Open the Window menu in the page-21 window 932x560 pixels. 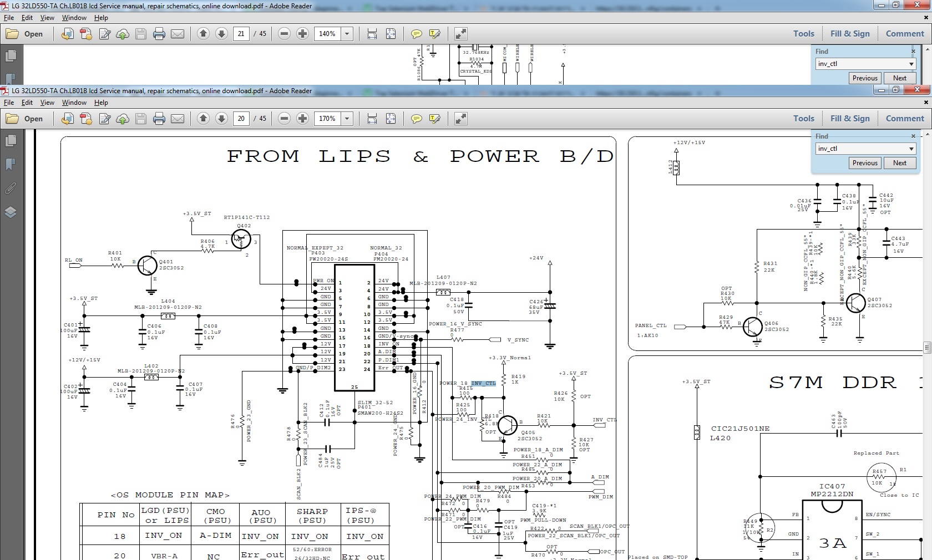click(x=74, y=18)
